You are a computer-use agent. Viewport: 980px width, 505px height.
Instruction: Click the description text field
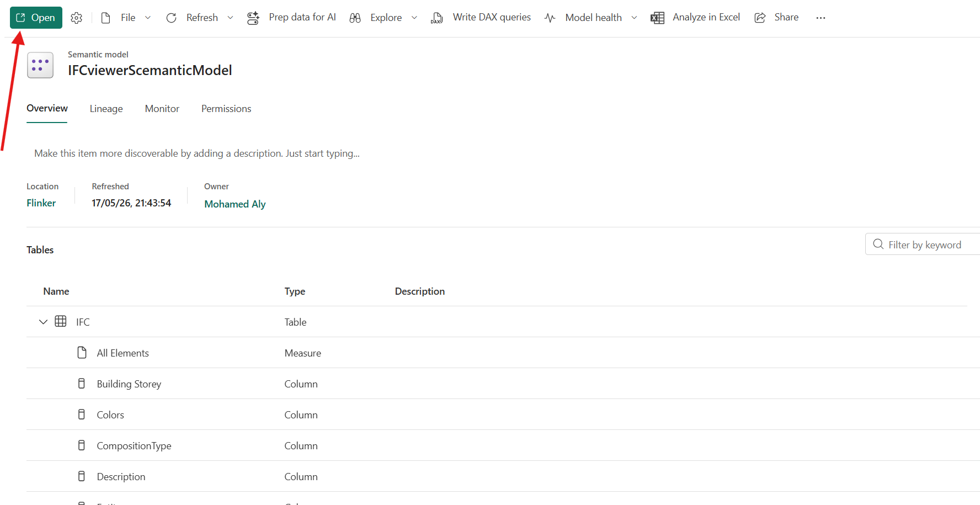click(x=197, y=153)
